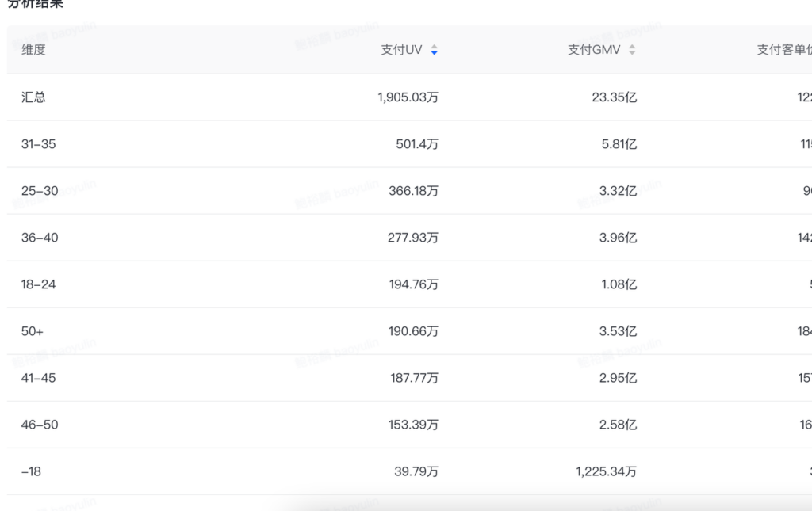Select the 25-30 age group row
Viewport: 812px width, 511px height.
[x=40, y=191]
